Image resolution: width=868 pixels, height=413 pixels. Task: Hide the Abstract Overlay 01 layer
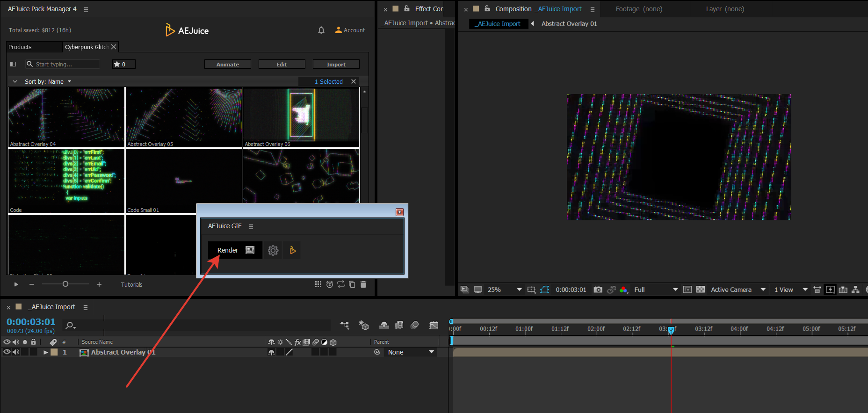tap(7, 352)
